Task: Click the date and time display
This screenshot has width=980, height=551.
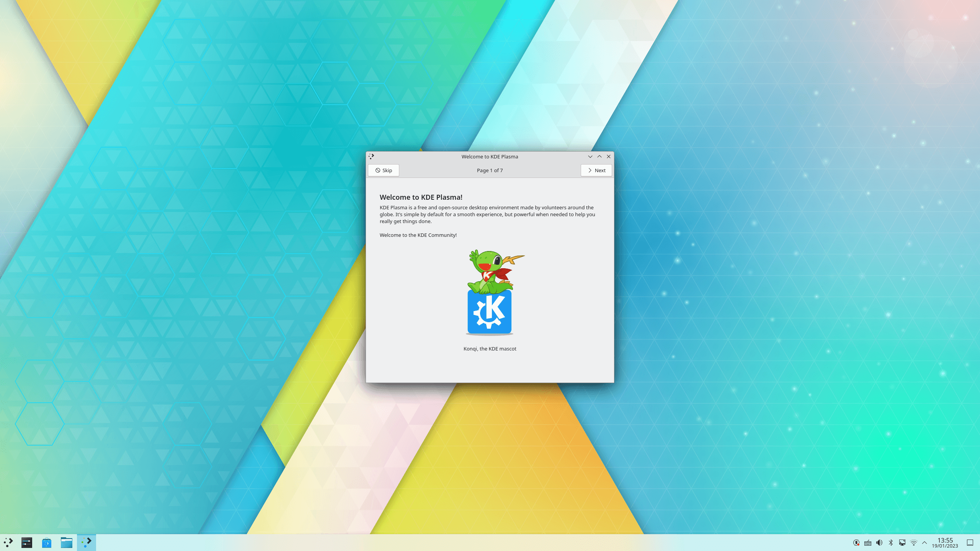Action: [x=944, y=542]
